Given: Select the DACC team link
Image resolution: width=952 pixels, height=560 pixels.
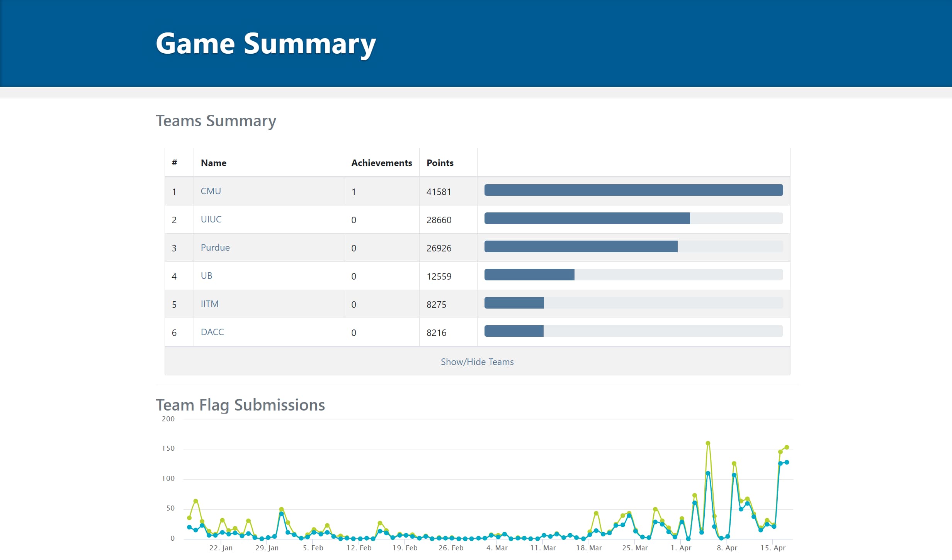Looking at the screenshot, I should point(212,332).
